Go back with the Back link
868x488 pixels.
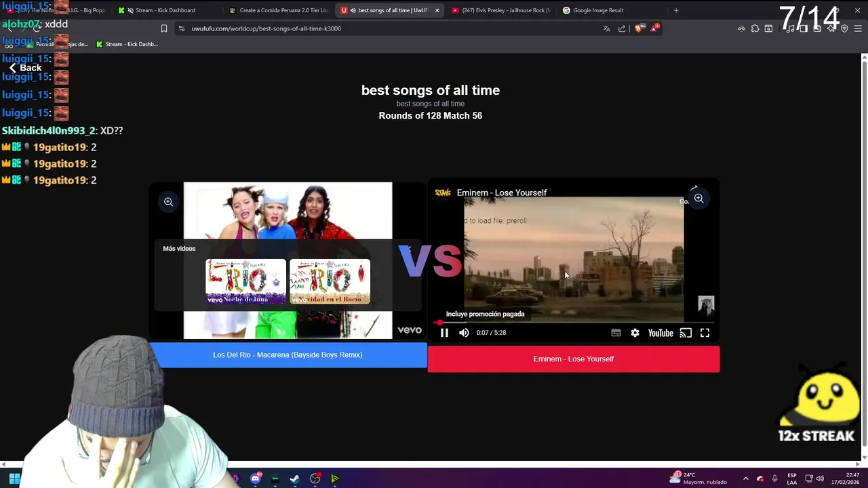[x=25, y=68]
